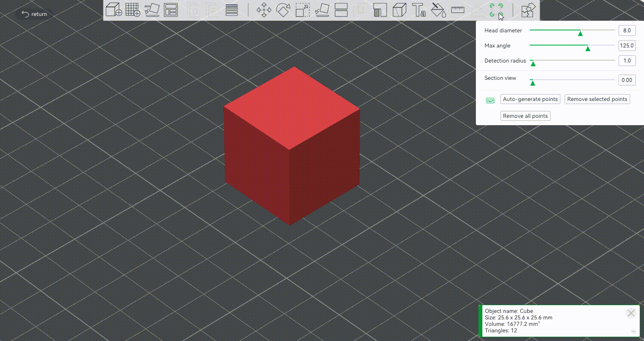Click the Add plate grid icon
The width and height of the screenshot is (644, 341).
pyautogui.click(x=133, y=10)
